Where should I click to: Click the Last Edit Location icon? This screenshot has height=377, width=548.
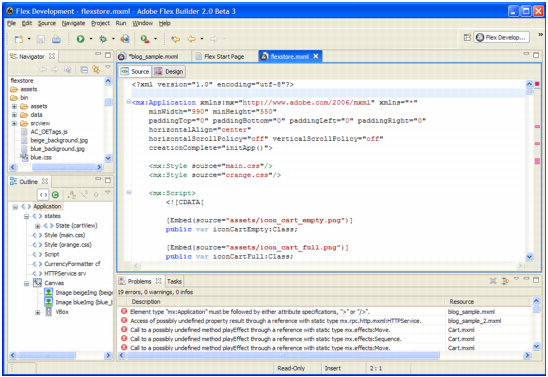[x=175, y=39]
